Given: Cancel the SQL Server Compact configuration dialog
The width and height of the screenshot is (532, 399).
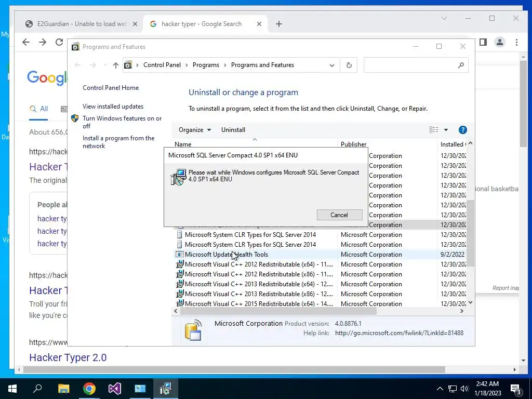Looking at the screenshot, I should click(339, 215).
